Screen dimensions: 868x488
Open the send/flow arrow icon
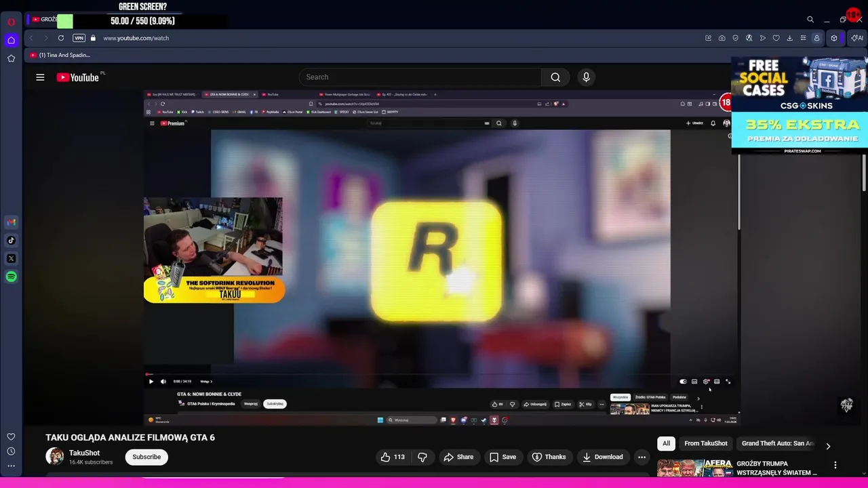(762, 38)
